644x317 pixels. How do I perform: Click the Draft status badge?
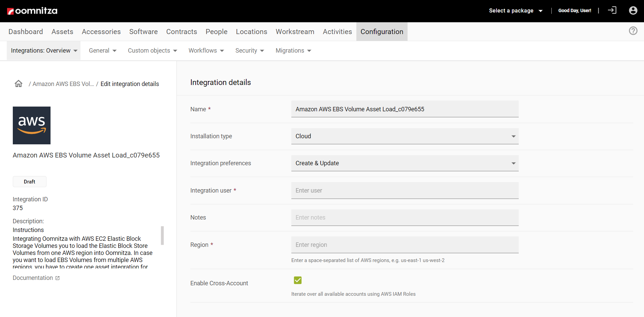(x=30, y=182)
